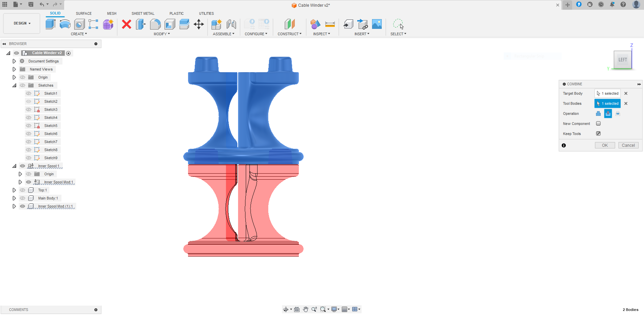
Task: Click the LEFT face of ViewCube
Action: [x=623, y=60]
